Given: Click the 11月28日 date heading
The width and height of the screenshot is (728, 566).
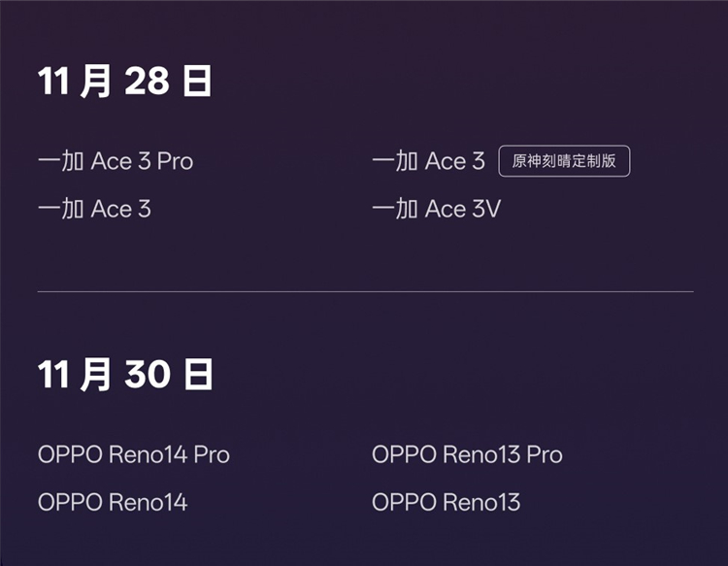Looking at the screenshot, I should [x=125, y=83].
